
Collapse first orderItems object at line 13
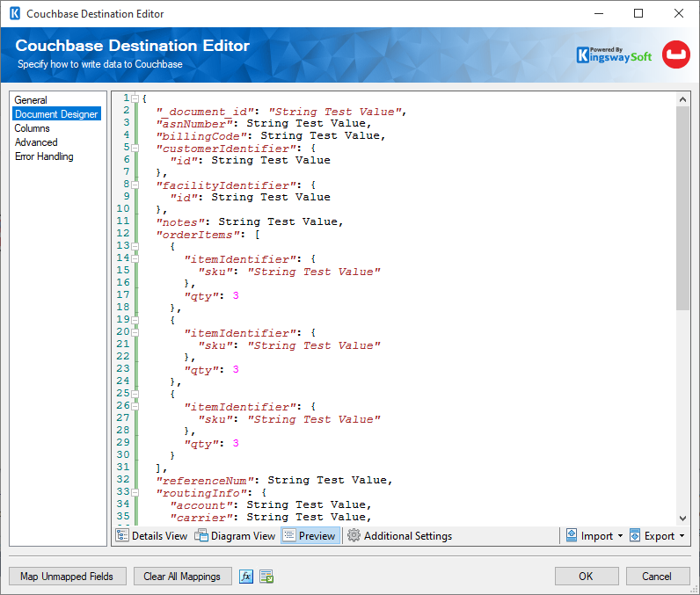[x=135, y=247]
